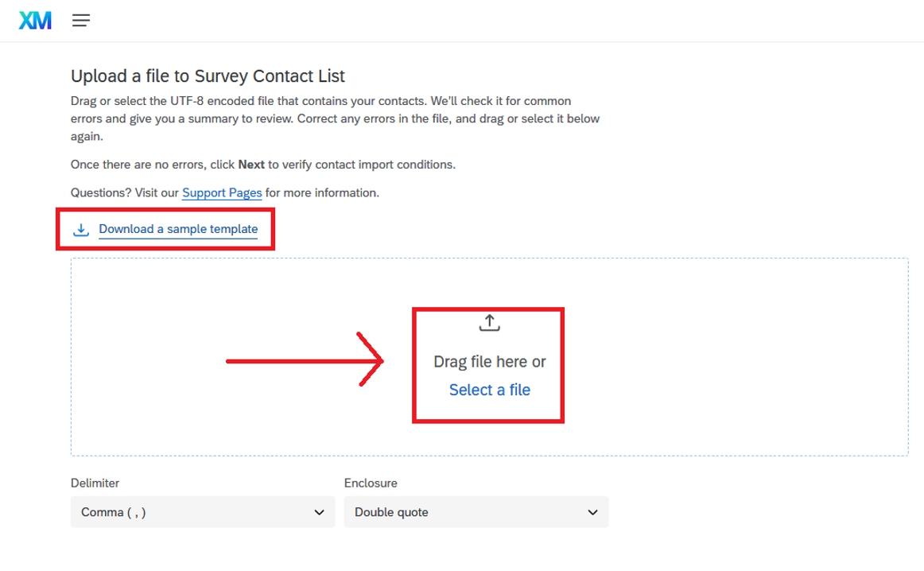The height and width of the screenshot is (571, 924).
Task: Open the Support Pages link
Action: [222, 192]
